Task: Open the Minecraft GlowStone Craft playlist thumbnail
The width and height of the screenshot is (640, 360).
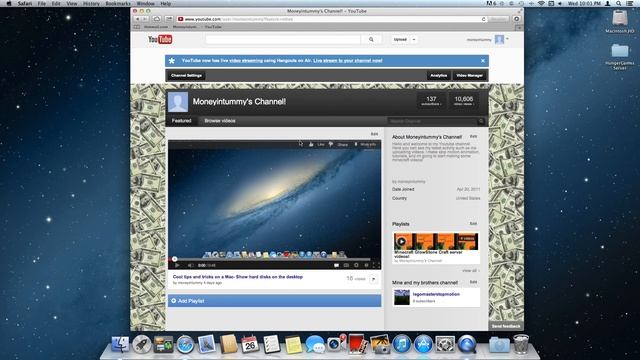Action: pyautogui.click(x=436, y=241)
